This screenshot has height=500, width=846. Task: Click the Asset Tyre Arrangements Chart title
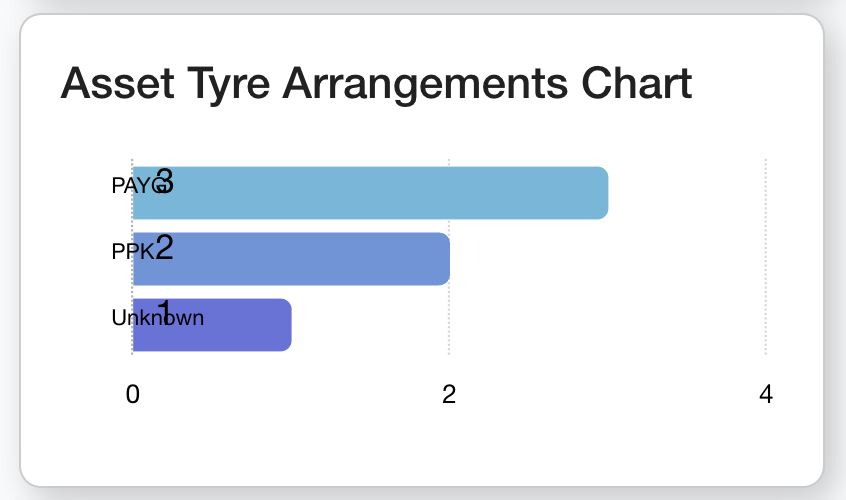pyautogui.click(x=376, y=83)
